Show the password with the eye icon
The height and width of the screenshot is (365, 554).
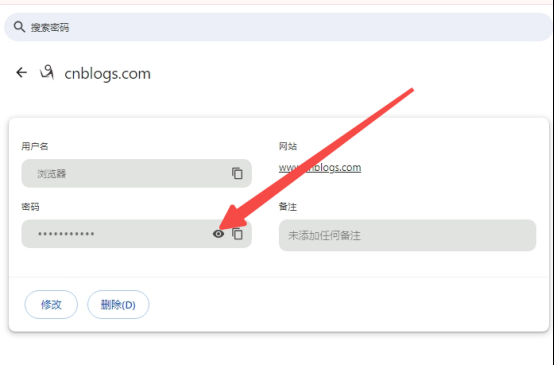coord(218,234)
